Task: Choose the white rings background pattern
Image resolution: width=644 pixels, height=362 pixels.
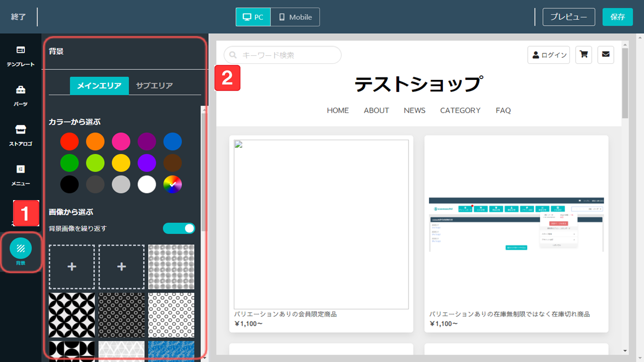Action: pos(171,315)
